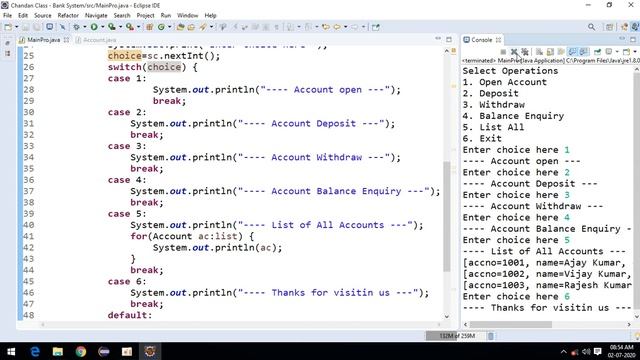Click the Last Edit Location icon
Image resolution: width=640 pixels, height=360 pixels.
click(326, 27)
